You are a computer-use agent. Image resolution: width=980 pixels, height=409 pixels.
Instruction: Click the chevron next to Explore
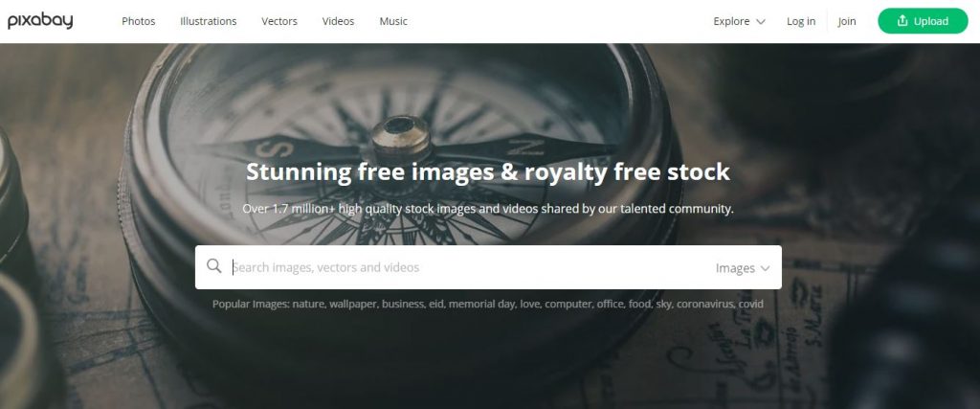click(x=761, y=21)
